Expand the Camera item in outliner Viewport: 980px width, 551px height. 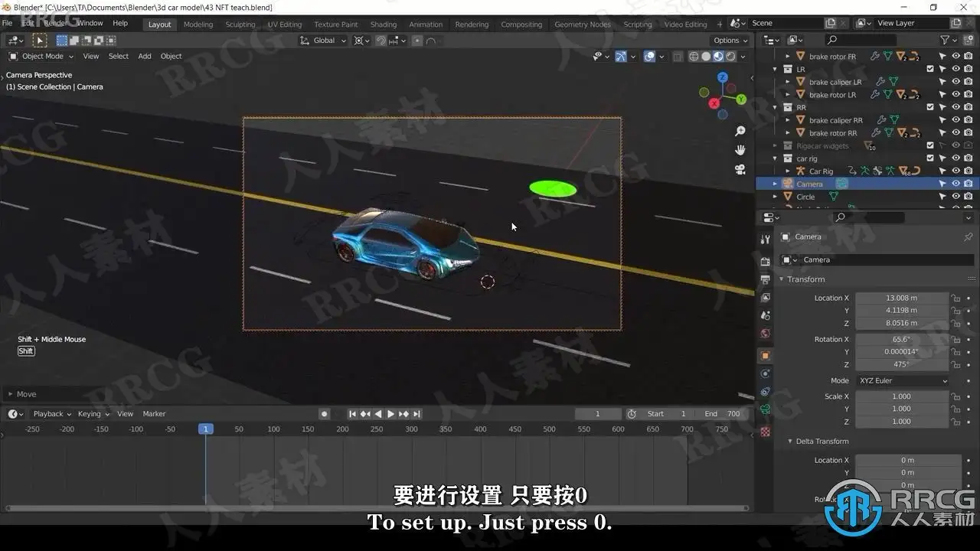tap(775, 184)
